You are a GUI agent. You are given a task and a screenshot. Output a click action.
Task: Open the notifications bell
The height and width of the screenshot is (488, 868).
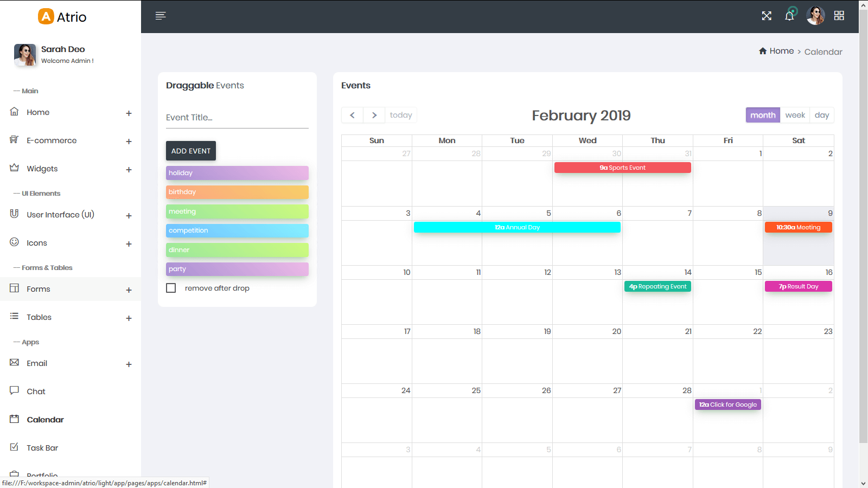click(789, 16)
